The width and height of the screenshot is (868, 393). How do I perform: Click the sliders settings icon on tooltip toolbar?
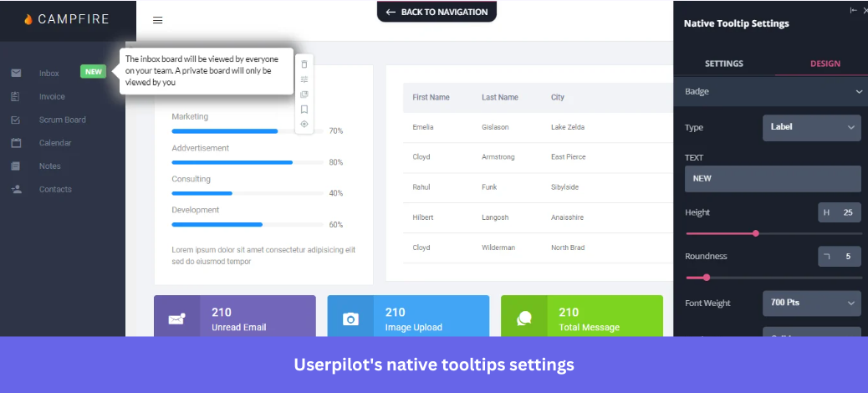pyautogui.click(x=304, y=79)
